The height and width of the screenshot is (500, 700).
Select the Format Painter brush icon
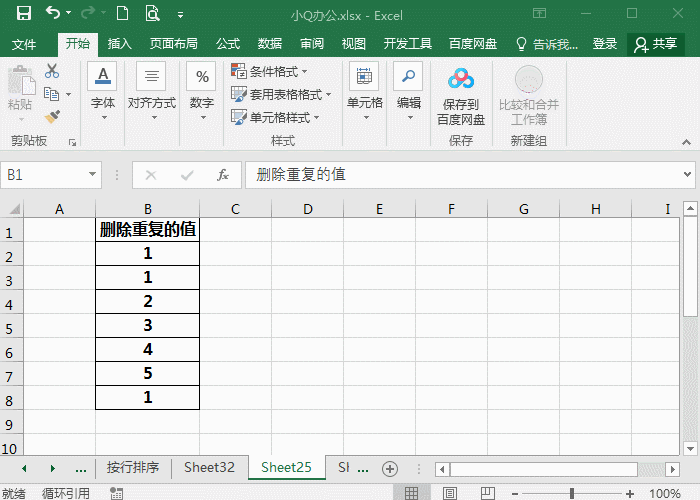52,117
